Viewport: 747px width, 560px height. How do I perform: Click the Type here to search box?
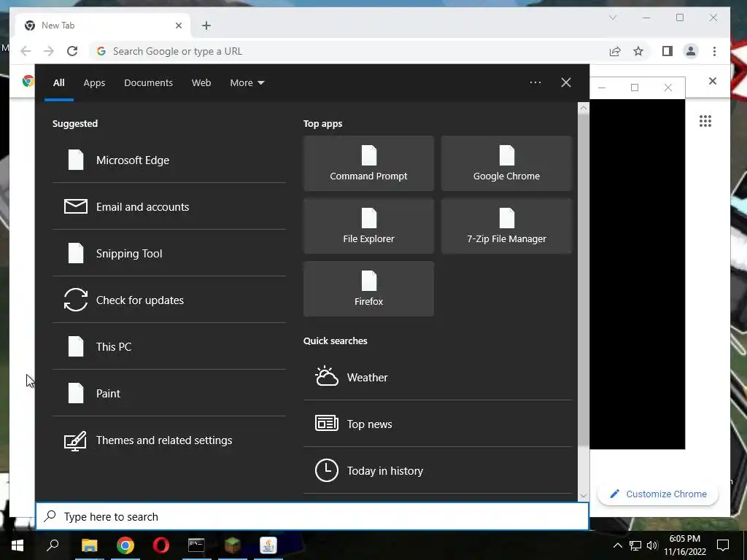tap(312, 516)
